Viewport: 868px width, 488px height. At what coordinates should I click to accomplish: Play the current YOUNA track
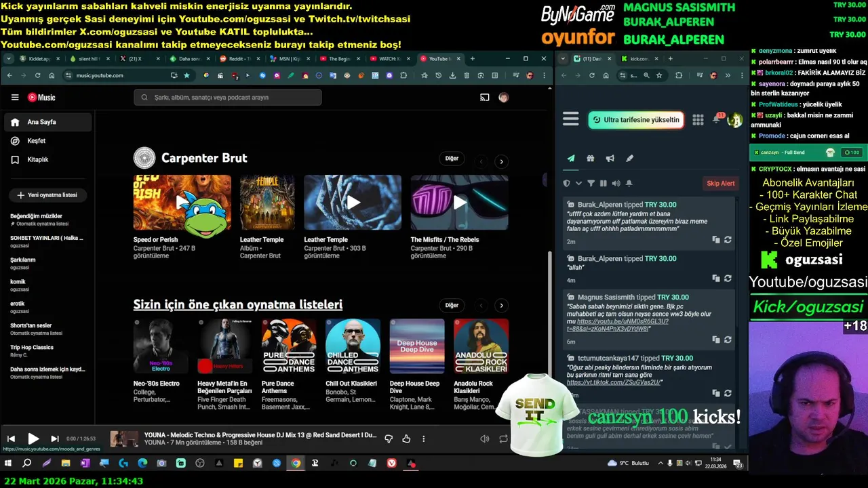[33, 439]
